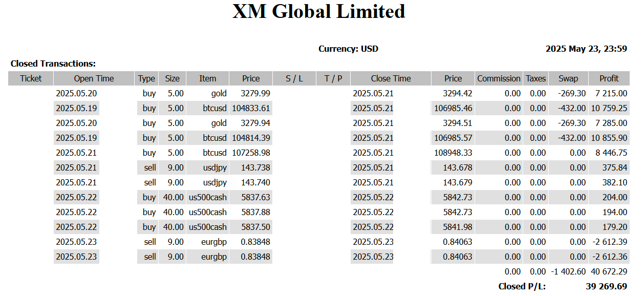This screenshot has width=644, height=296.
Task: Click the Size column header
Action: [x=172, y=78]
